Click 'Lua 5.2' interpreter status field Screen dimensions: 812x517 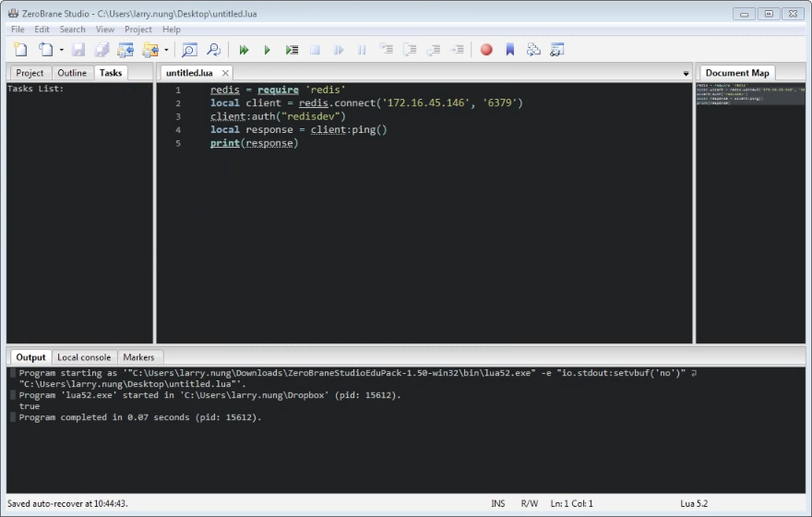(x=694, y=503)
